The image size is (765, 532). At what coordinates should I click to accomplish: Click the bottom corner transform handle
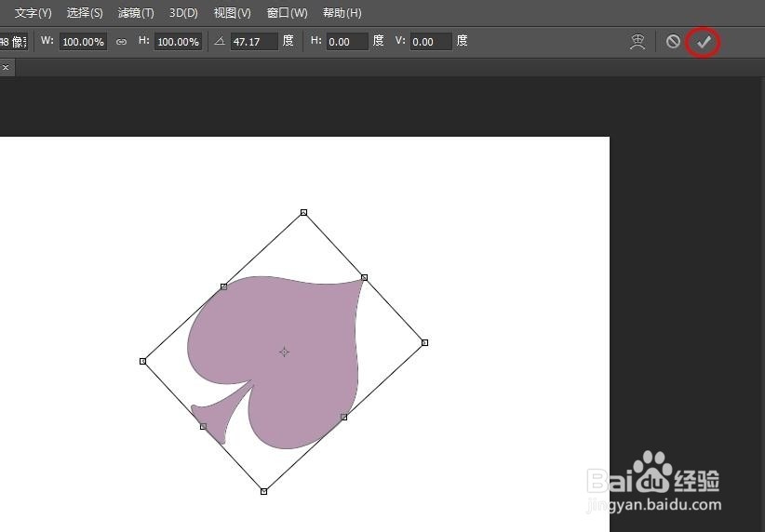tap(264, 491)
